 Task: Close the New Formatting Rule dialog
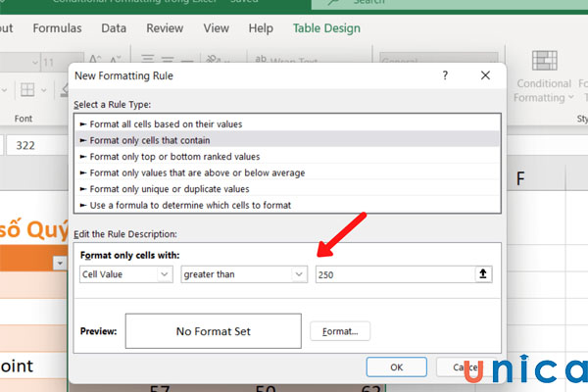click(485, 75)
